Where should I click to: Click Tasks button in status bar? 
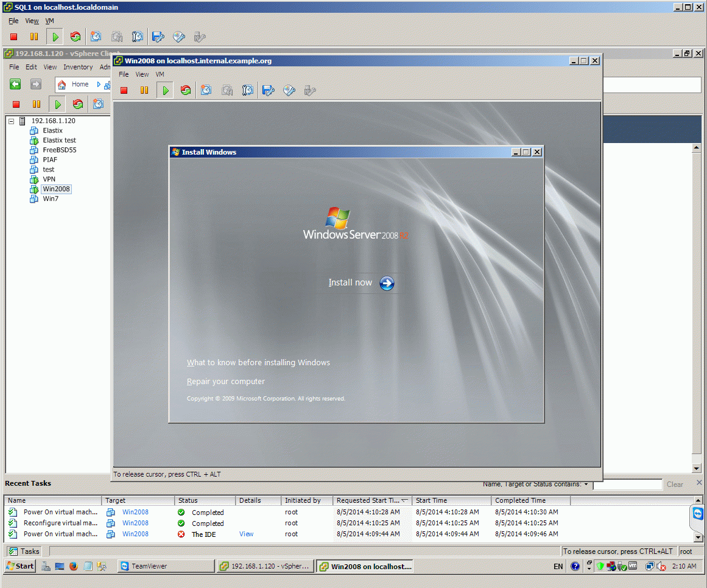click(25, 551)
